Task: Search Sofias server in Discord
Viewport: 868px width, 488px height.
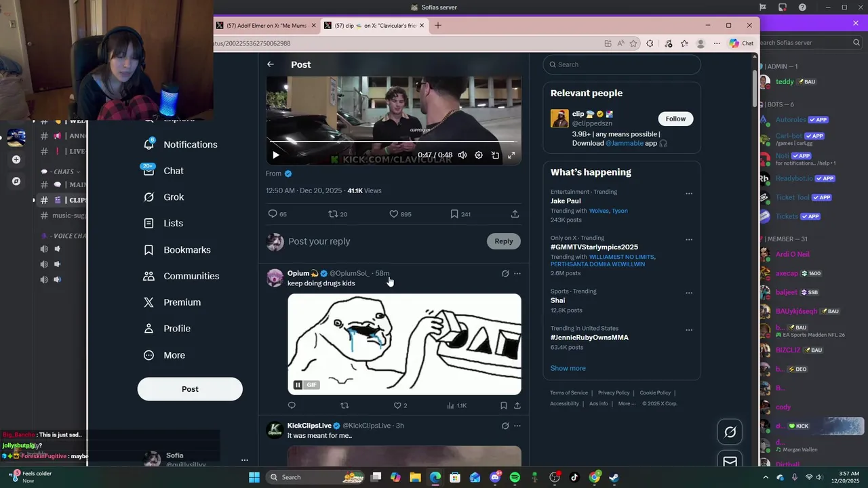Action: pos(810,43)
